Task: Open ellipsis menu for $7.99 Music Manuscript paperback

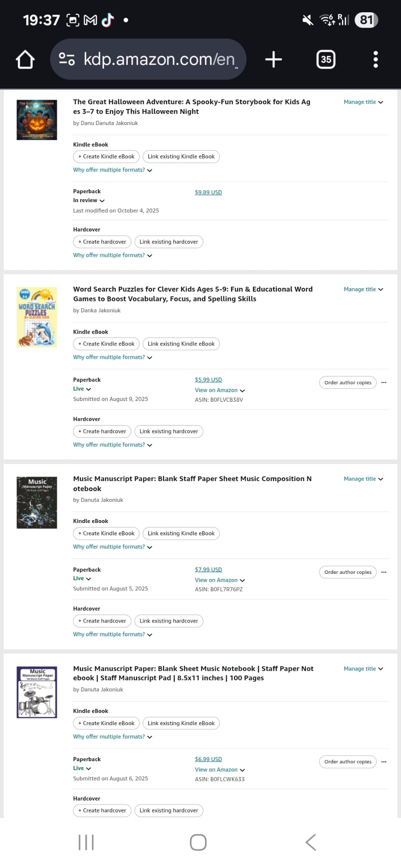Action: [384, 572]
